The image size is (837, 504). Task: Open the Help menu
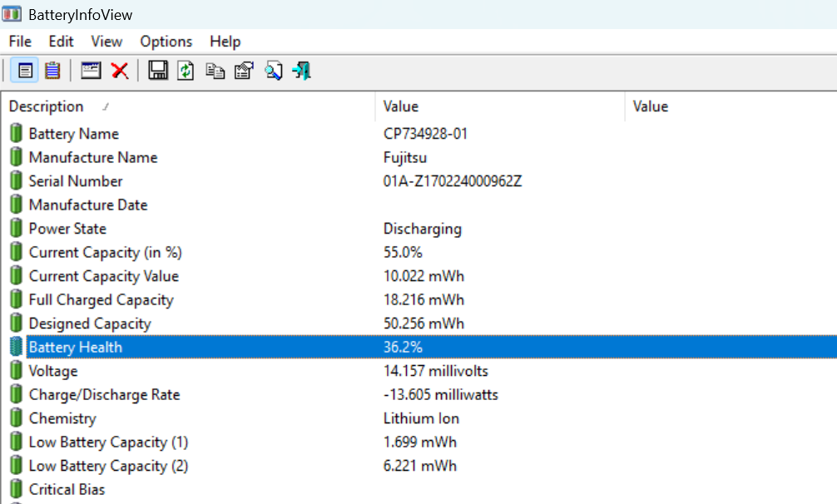coord(225,42)
